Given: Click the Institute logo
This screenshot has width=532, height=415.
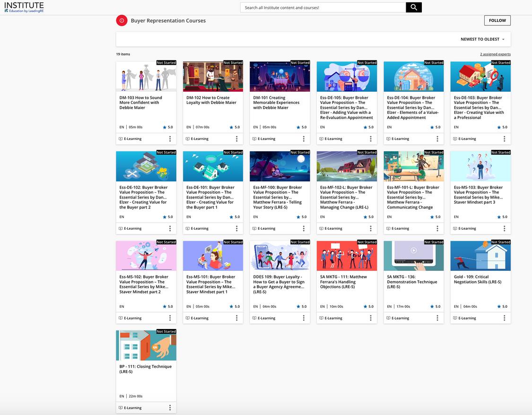Looking at the screenshot, I should [x=24, y=7].
